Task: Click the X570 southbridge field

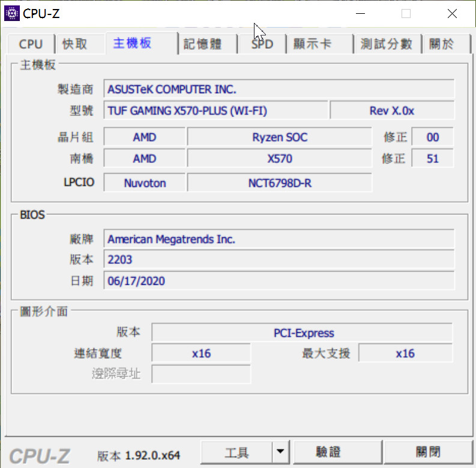Action: [x=280, y=159]
